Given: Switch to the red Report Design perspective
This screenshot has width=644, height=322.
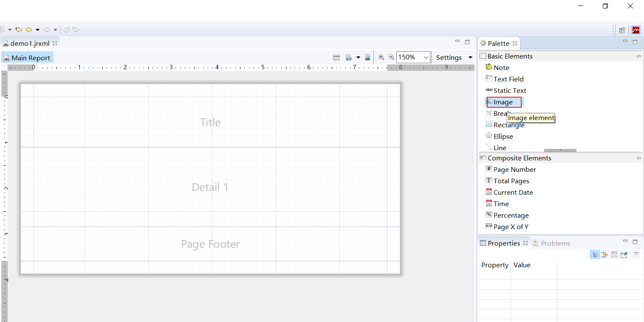Looking at the screenshot, I should point(636,30).
